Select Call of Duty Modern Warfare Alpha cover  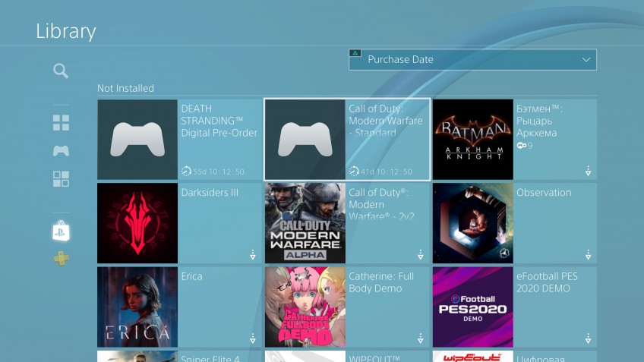[x=305, y=223]
